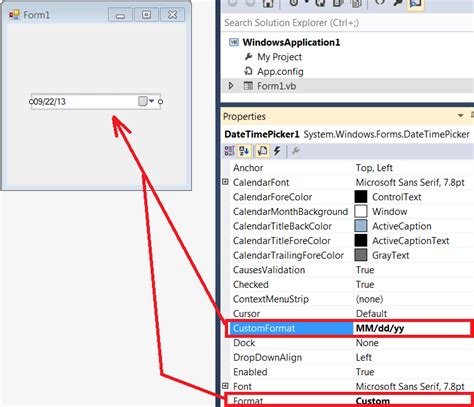Expand the Form1.vb node triangle
Viewport: 474px width, 407px height.
(231, 86)
